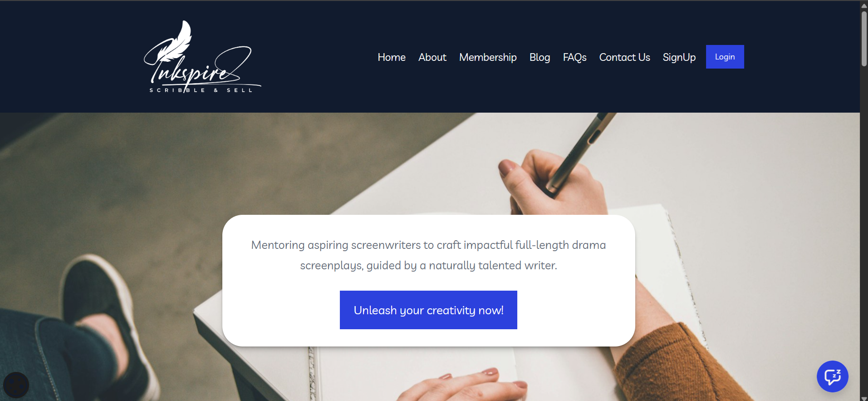
Task: Click the vertical scrollbar thumb
Action: 864,38
